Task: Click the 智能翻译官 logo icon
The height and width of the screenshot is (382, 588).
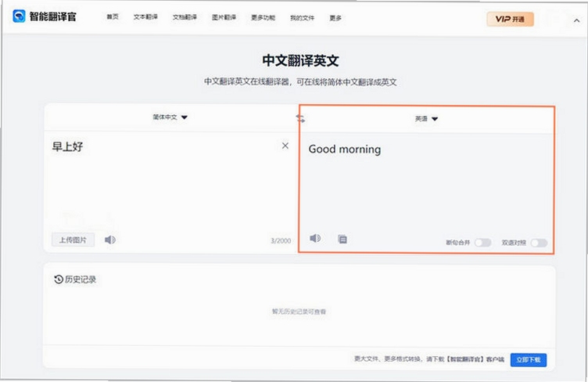Action: (19, 16)
